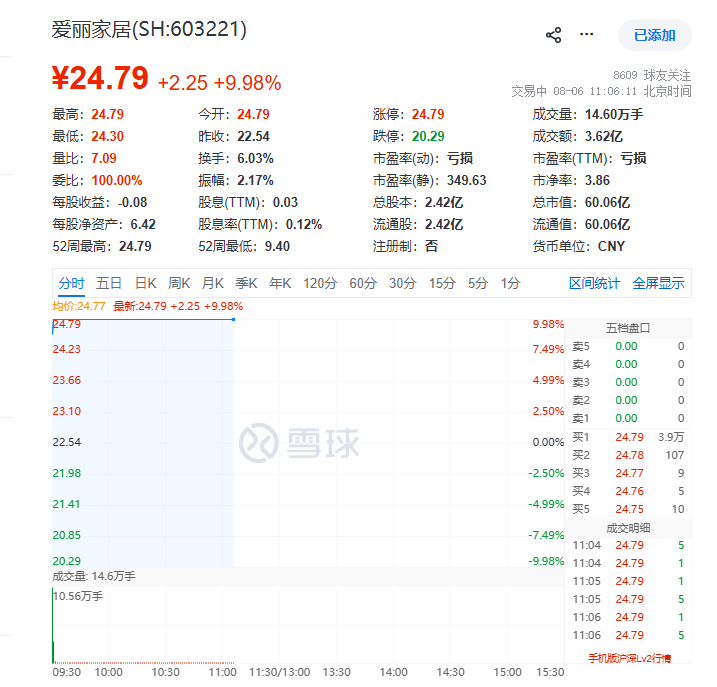Click the 买2 row at 24.78
Image resolution: width=717 pixels, height=687 pixels.
pyautogui.click(x=628, y=455)
